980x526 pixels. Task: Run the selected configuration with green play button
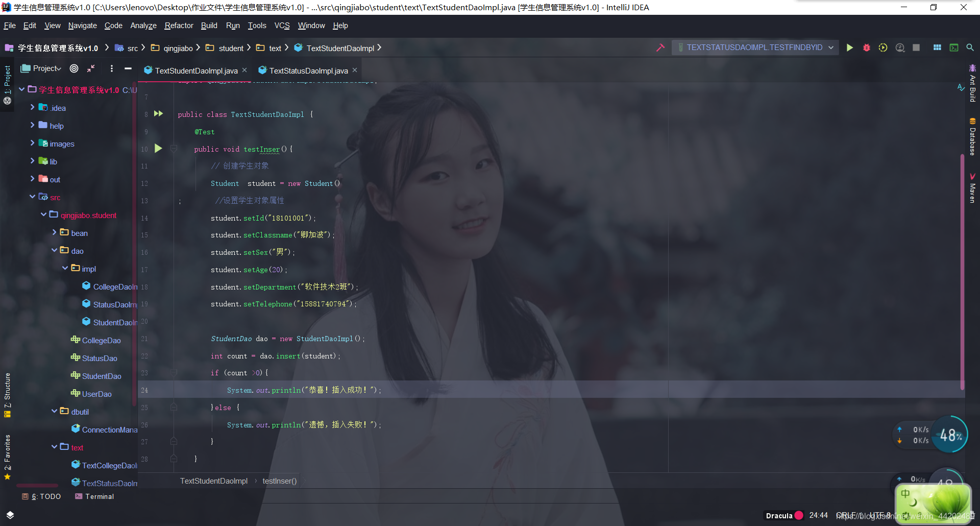coord(849,47)
